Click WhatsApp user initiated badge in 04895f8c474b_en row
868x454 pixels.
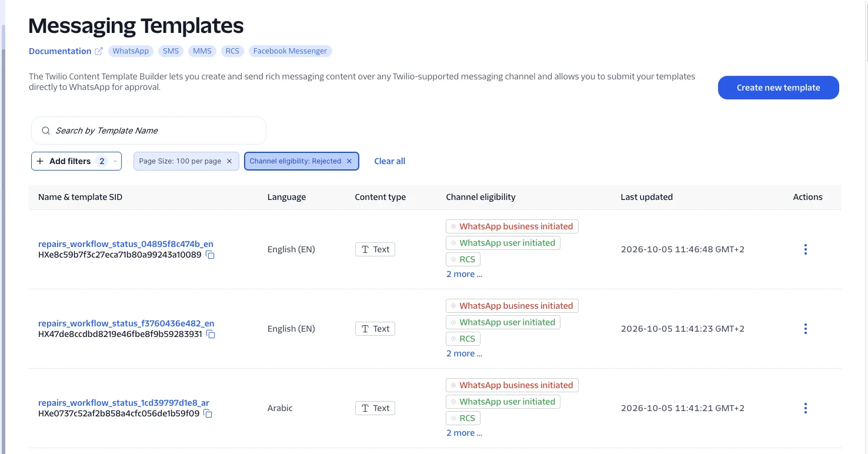[x=503, y=243]
